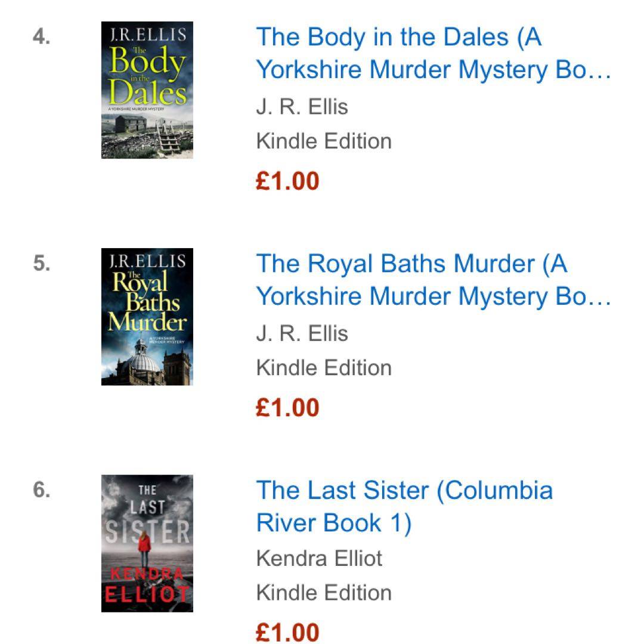The height and width of the screenshot is (644, 644).
Task: Click Kindle Edition under The Last Sister
Action: point(324,593)
